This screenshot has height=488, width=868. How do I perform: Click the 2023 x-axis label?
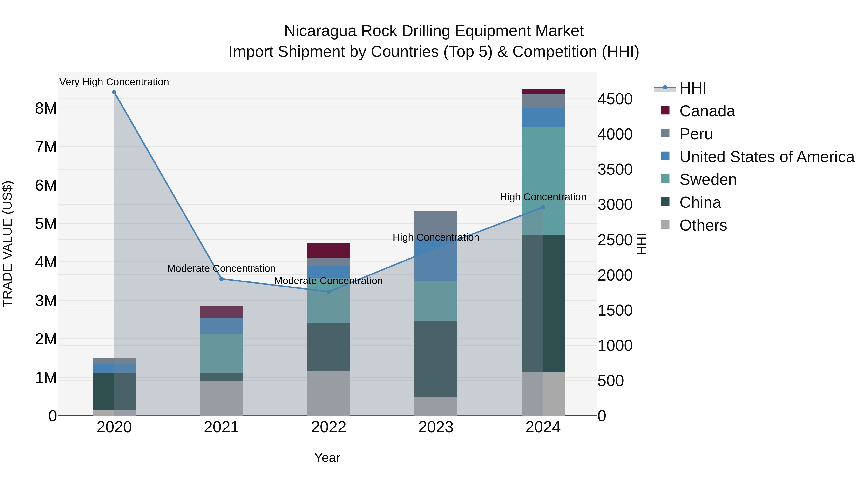[x=436, y=427]
